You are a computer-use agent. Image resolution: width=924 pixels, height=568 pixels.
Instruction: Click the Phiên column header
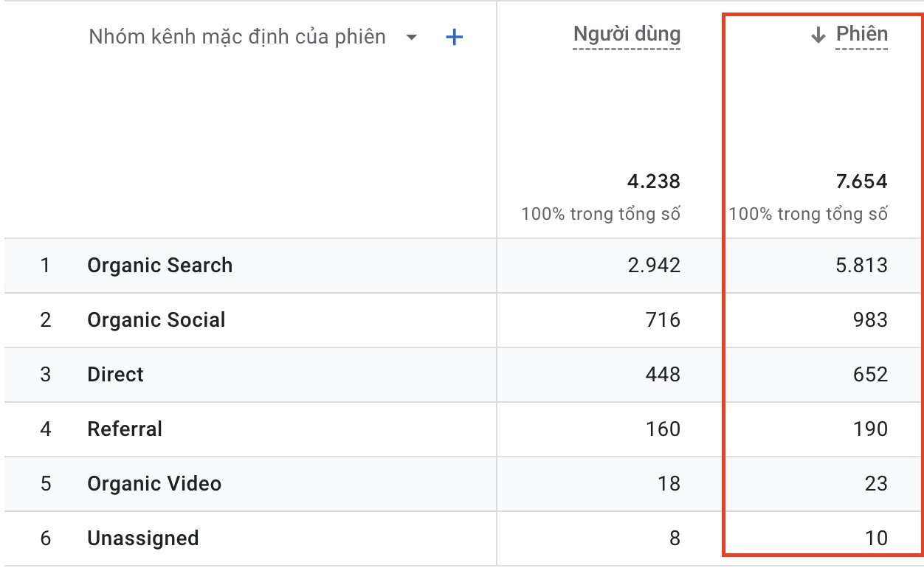tap(861, 34)
